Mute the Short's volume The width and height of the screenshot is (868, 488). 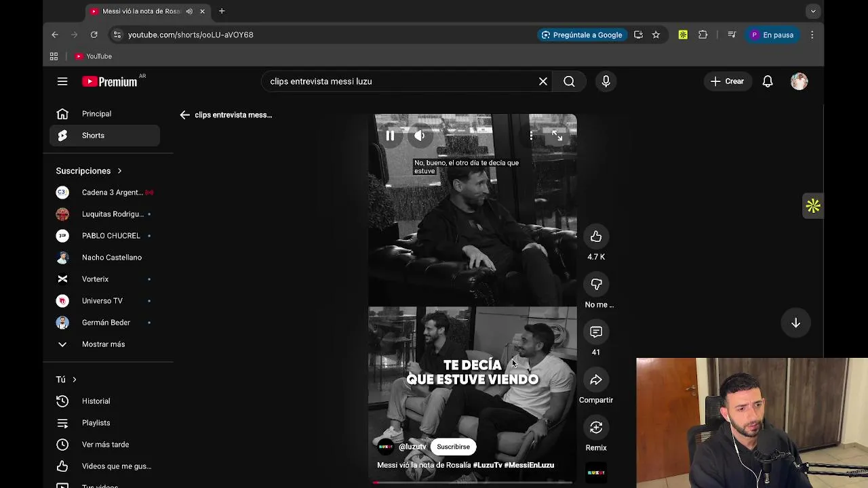pos(420,136)
